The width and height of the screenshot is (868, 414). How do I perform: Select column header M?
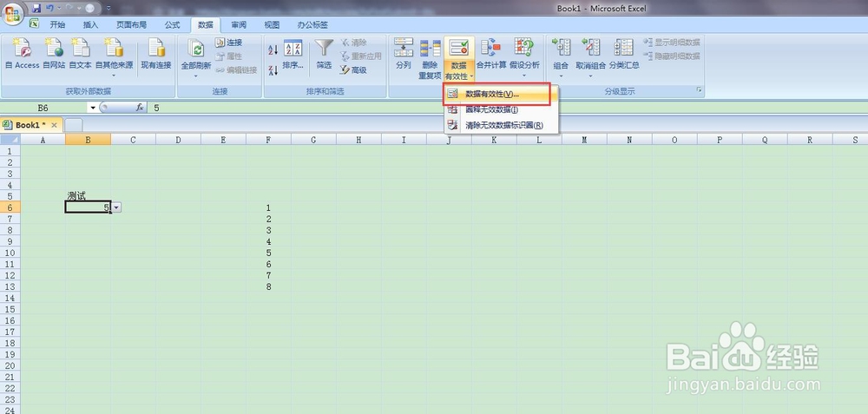pos(584,140)
